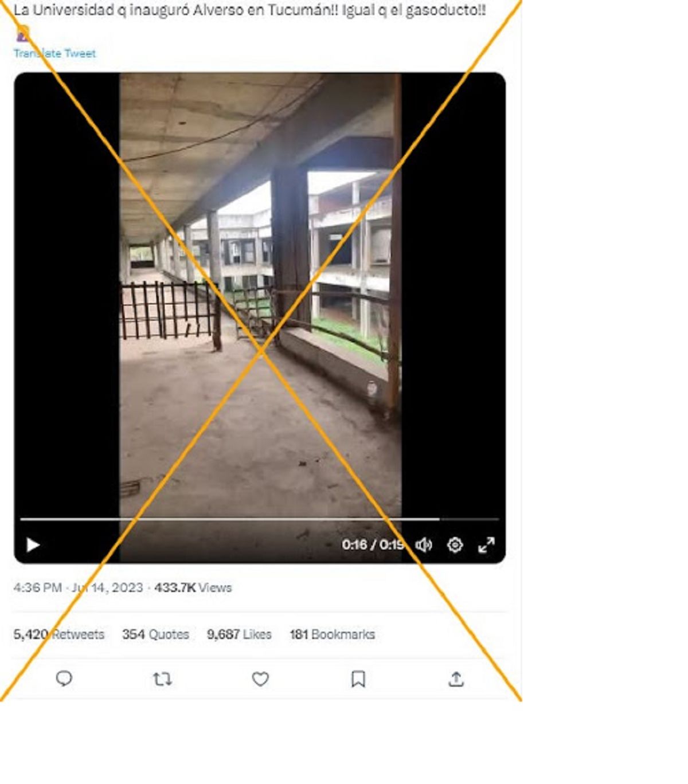Viewport: 688px width, 784px height.
Task: Click the Translate Tweet link
Action: tap(55, 53)
